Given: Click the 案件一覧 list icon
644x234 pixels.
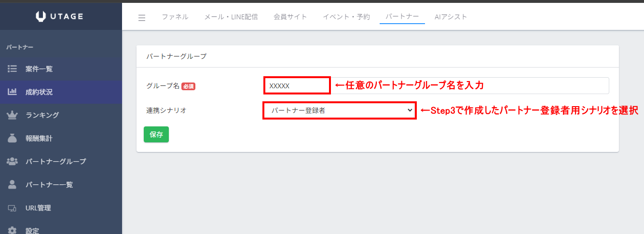Looking at the screenshot, I should click(x=13, y=69).
